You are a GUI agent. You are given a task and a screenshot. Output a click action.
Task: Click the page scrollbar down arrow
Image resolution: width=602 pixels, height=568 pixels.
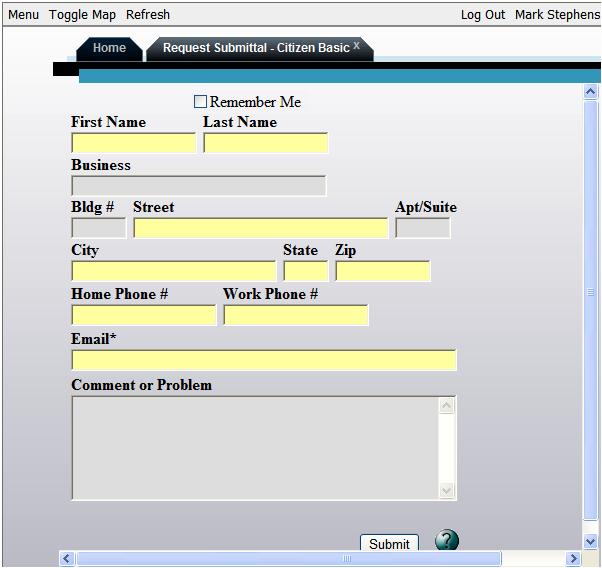point(590,542)
